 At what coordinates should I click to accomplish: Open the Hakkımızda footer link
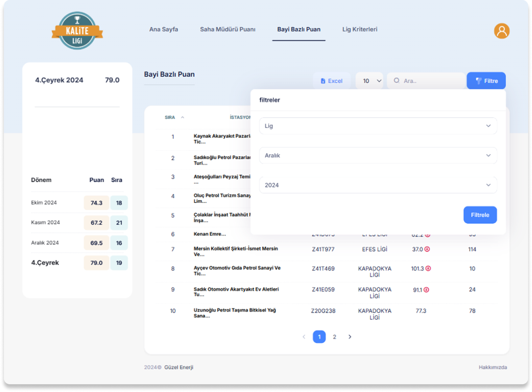(x=493, y=367)
